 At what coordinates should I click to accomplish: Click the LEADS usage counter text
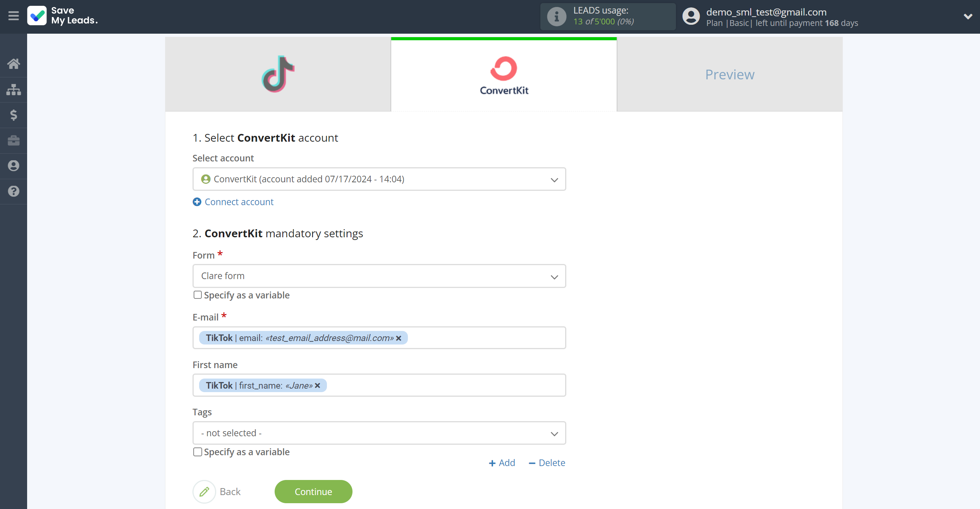tap(604, 22)
